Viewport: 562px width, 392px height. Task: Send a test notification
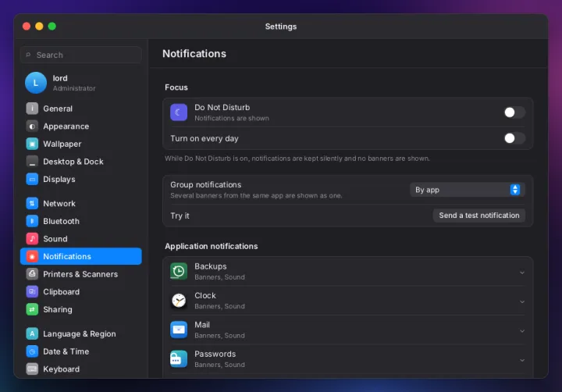coord(478,216)
